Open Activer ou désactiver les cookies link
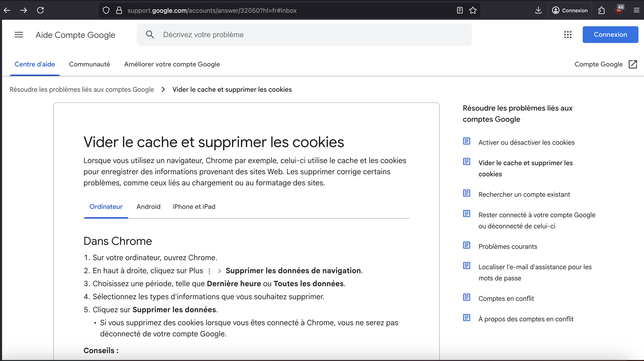This screenshot has width=644, height=361. point(526,142)
